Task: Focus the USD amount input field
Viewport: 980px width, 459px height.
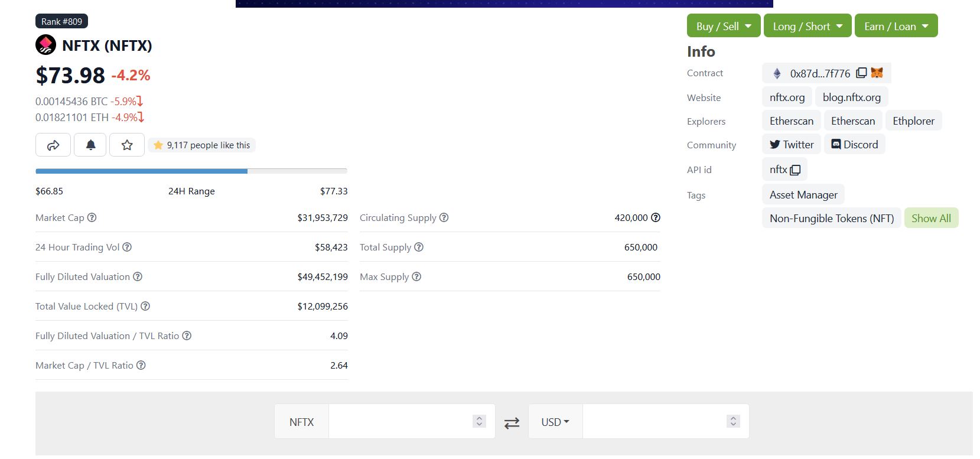Action: point(666,422)
